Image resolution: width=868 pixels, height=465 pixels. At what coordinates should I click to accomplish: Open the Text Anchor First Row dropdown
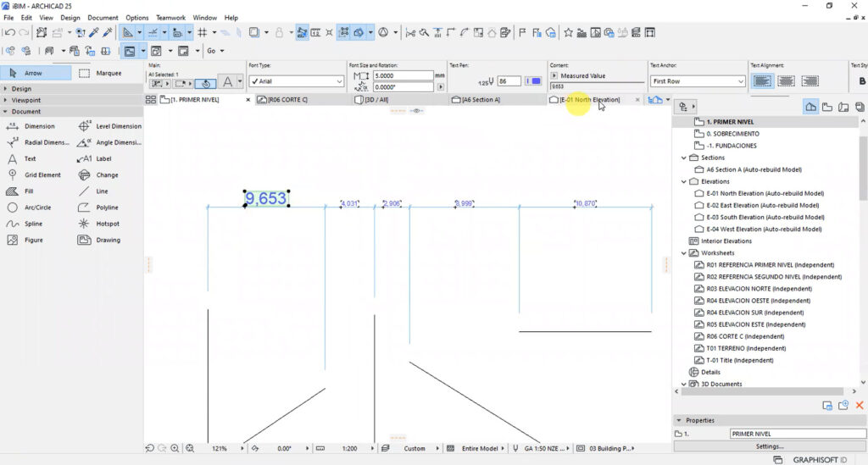coord(697,81)
